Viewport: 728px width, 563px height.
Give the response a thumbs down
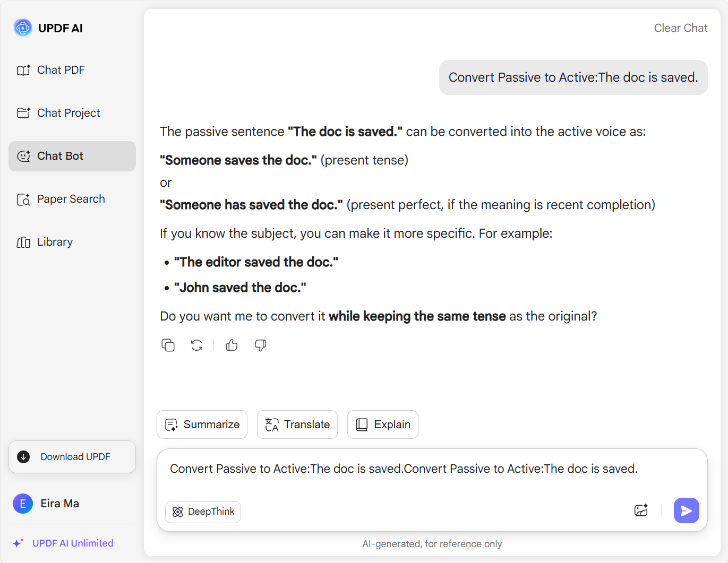260,345
